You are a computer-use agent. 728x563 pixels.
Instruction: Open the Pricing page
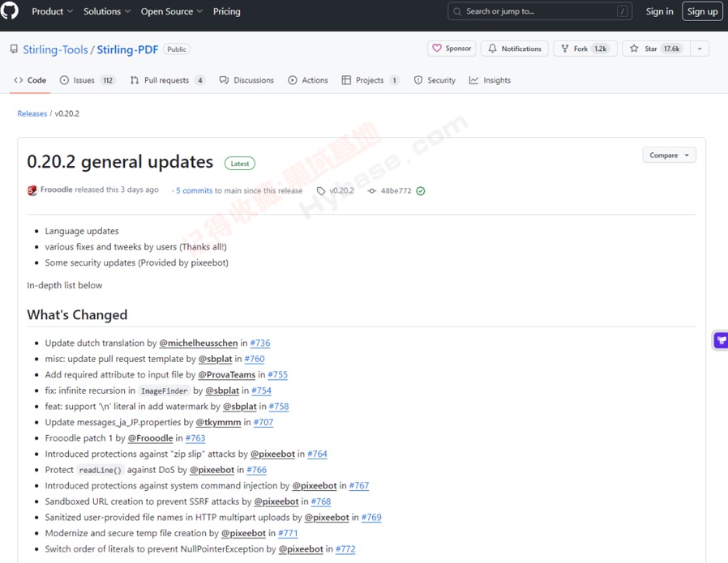226,11
